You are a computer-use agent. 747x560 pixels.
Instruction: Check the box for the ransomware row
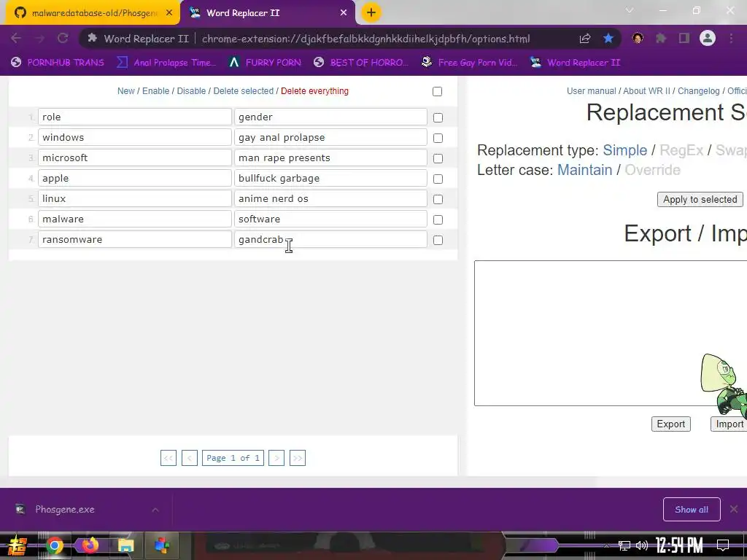click(438, 241)
